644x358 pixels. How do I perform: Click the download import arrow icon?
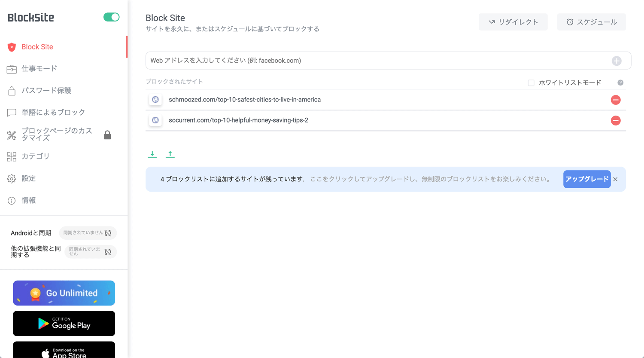(x=152, y=154)
